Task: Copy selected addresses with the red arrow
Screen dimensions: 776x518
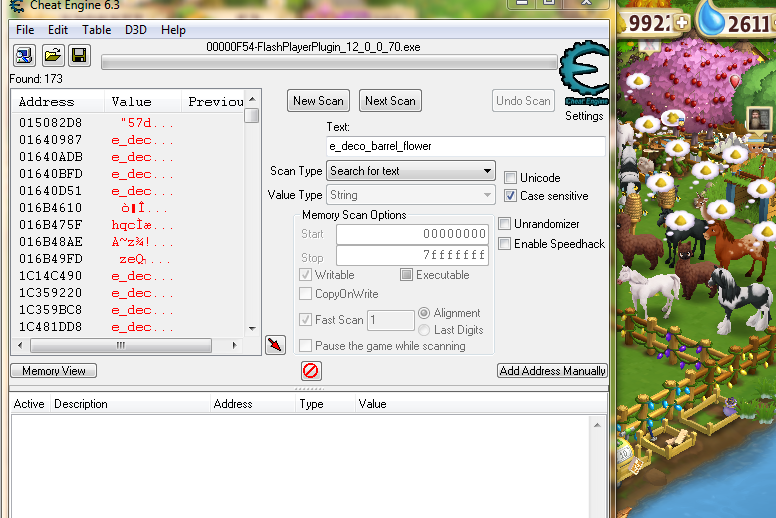Action: click(x=276, y=344)
